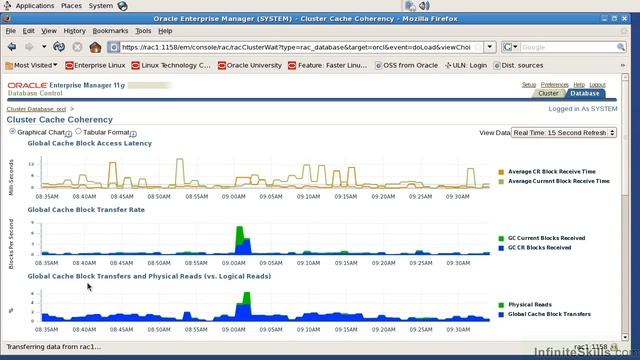Open the search engine selector dropdown

(510, 47)
